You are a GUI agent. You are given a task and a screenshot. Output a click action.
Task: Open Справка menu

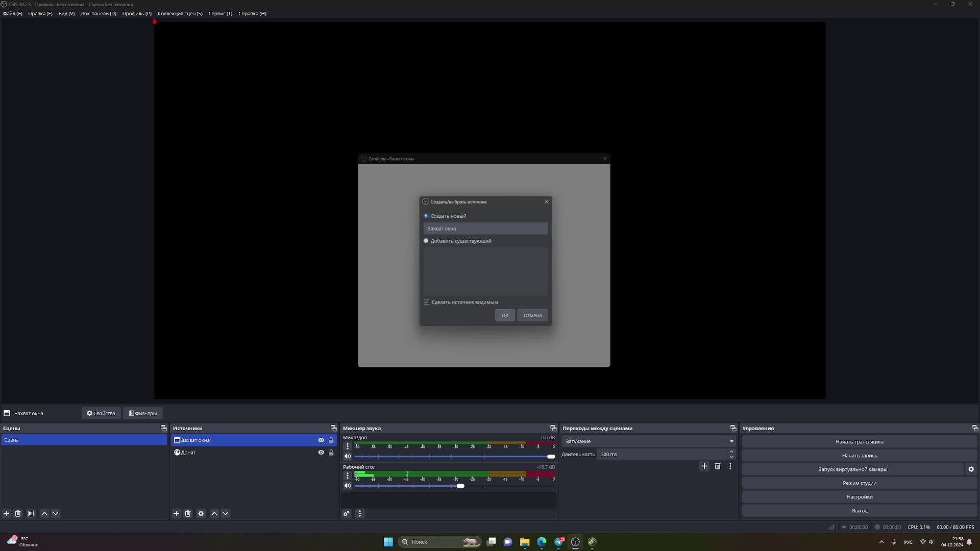(x=253, y=14)
